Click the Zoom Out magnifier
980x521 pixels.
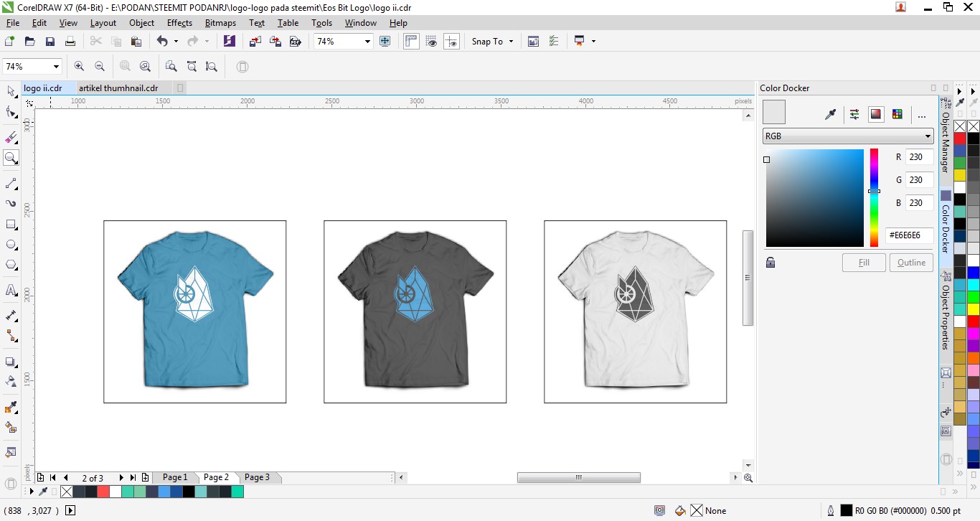(100, 67)
